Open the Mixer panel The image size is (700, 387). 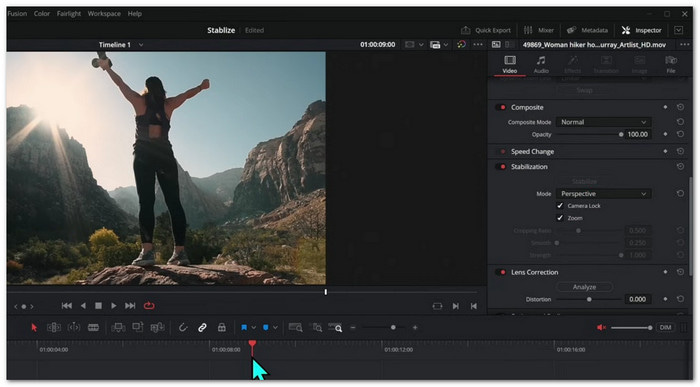538,30
